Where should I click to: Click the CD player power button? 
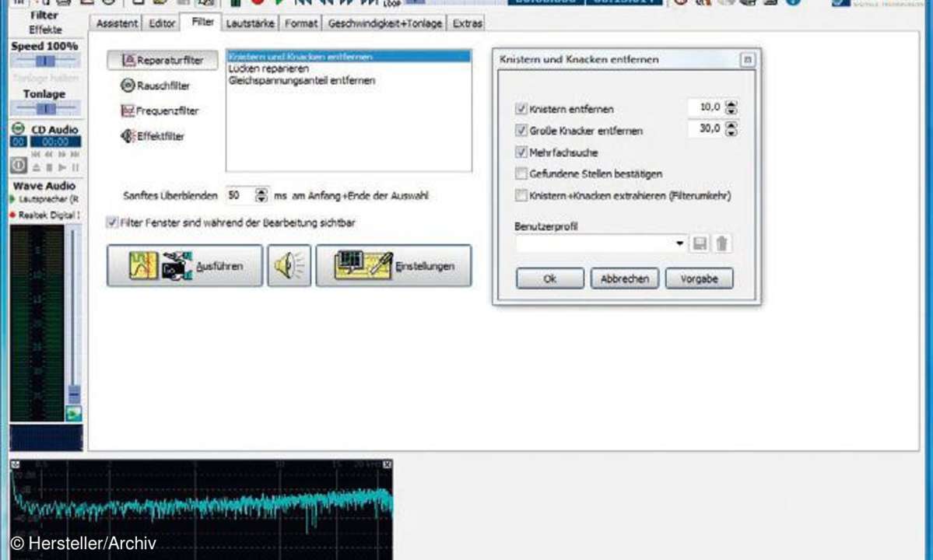(x=19, y=165)
